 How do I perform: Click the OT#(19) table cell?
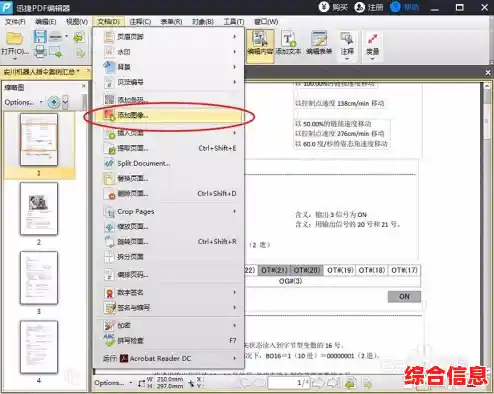(340, 270)
